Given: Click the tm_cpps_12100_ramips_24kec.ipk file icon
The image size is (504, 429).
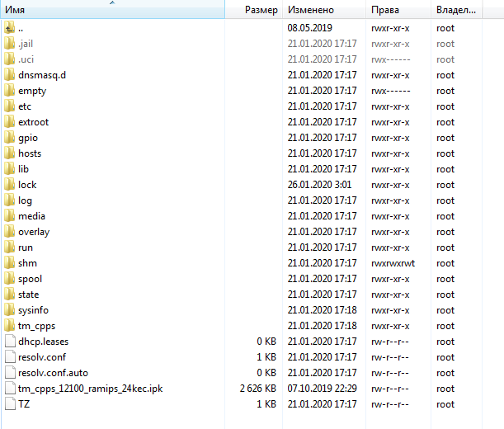Looking at the screenshot, I should (x=9, y=389).
